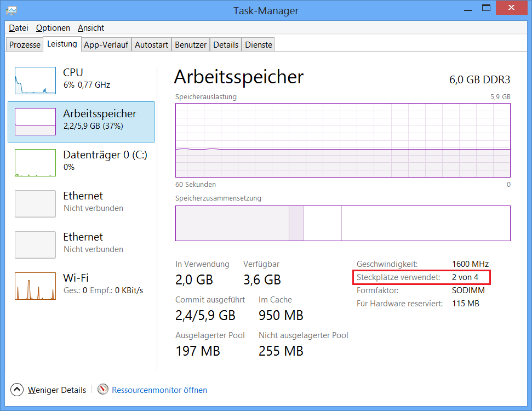Open the Datei menu
Screen dimensions: 532x411
click(19, 28)
